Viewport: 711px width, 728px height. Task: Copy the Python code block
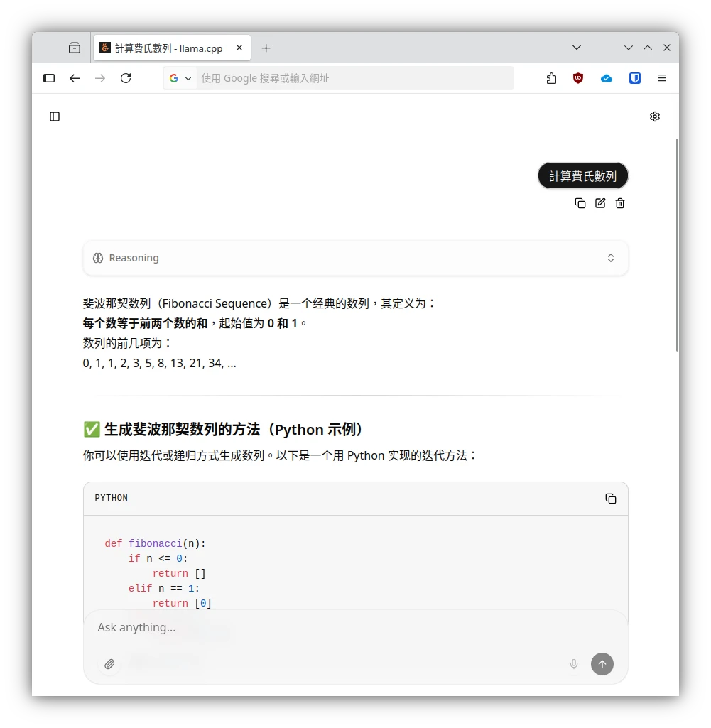[611, 499]
